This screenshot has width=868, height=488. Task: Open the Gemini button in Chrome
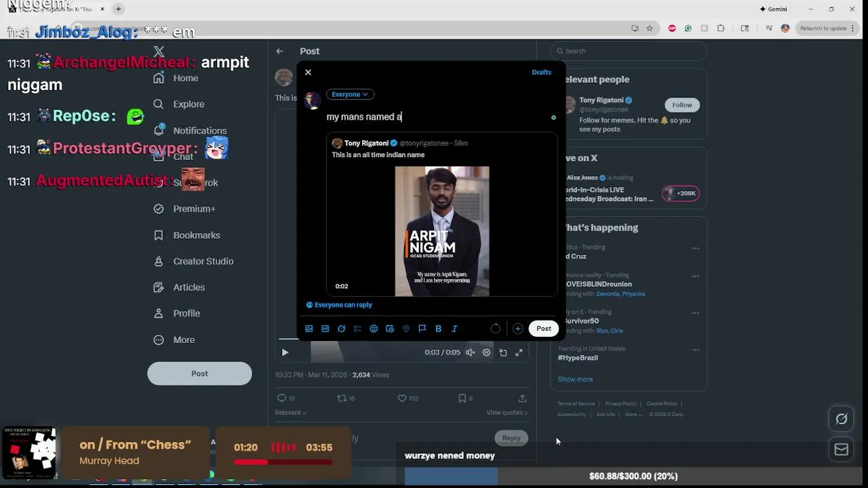click(x=773, y=9)
